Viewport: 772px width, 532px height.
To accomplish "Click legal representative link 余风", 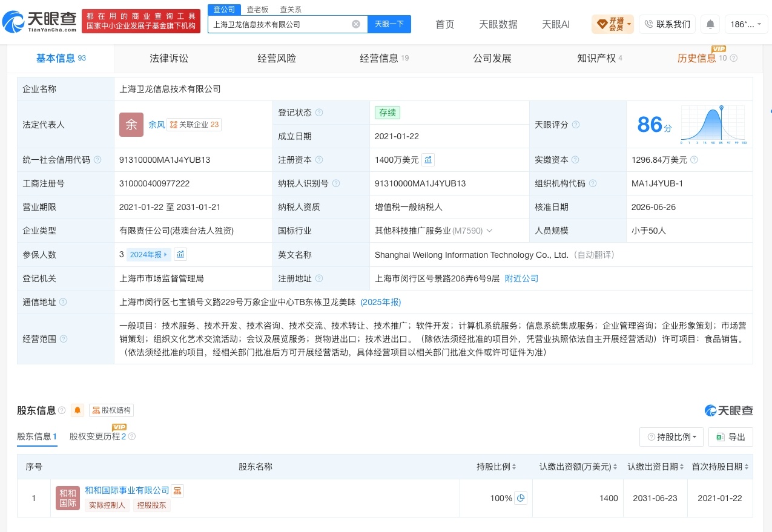I will [x=156, y=125].
